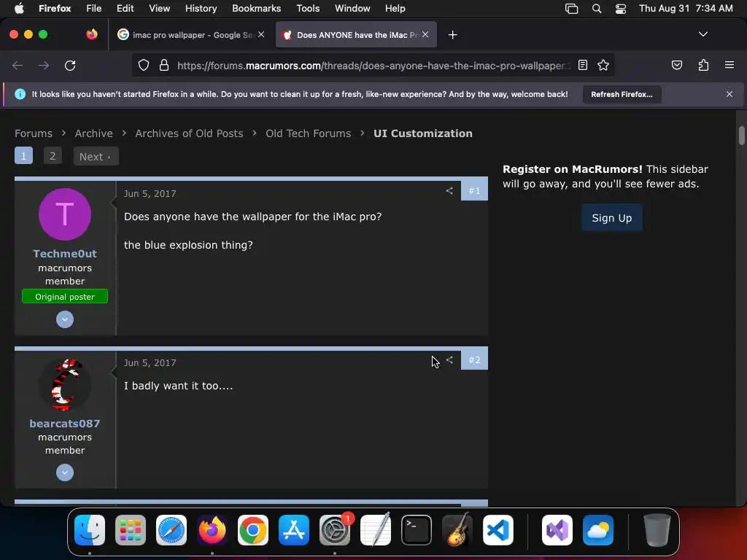Open App Store from the dock
747x560 pixels.
(294, 530)
